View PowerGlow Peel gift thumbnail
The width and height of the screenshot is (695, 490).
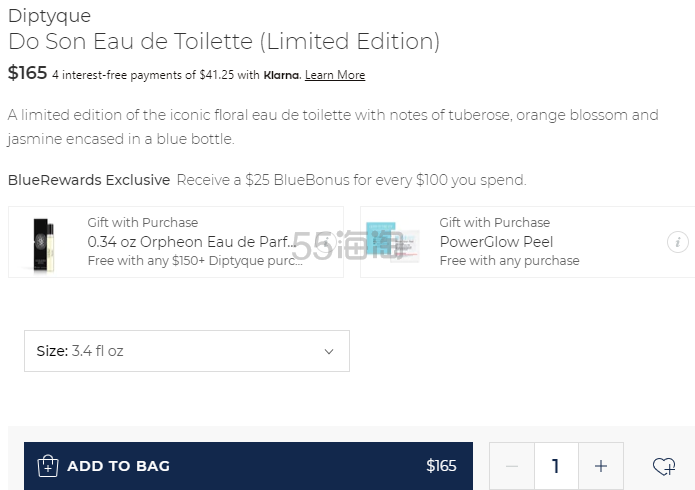pyautogui.click(x=393, y=242)
